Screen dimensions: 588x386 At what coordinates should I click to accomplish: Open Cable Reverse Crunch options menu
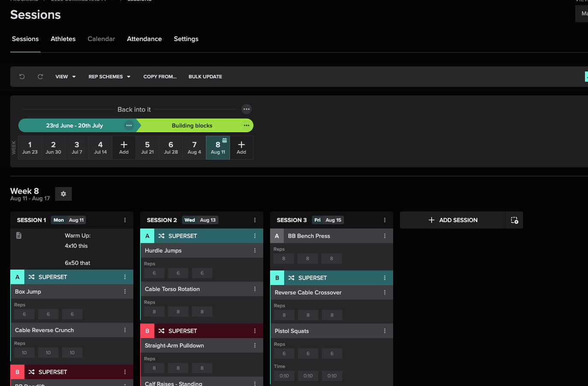pyautogui.click(x=125, y=330)
